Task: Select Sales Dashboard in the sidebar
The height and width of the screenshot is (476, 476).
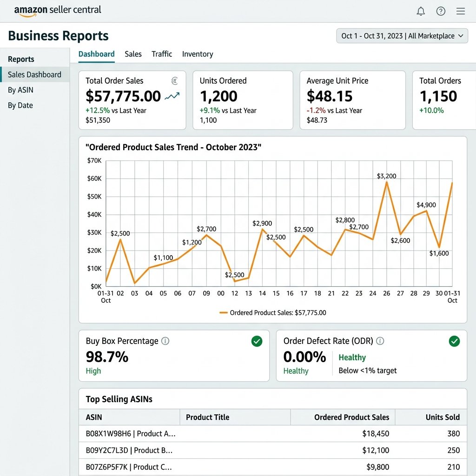Action: pos(34,74)
